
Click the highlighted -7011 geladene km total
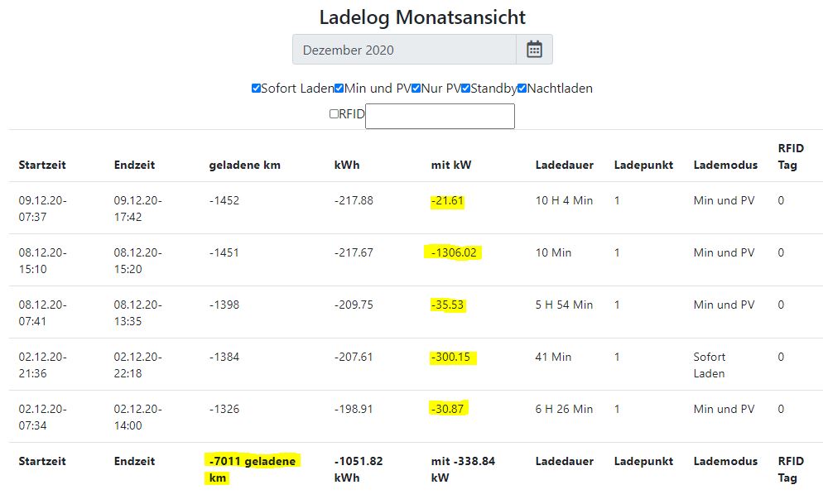tap(253, 469)
